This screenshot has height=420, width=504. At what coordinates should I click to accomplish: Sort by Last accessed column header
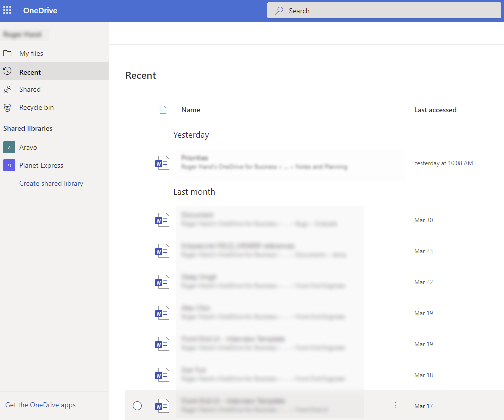click(435, 110)
